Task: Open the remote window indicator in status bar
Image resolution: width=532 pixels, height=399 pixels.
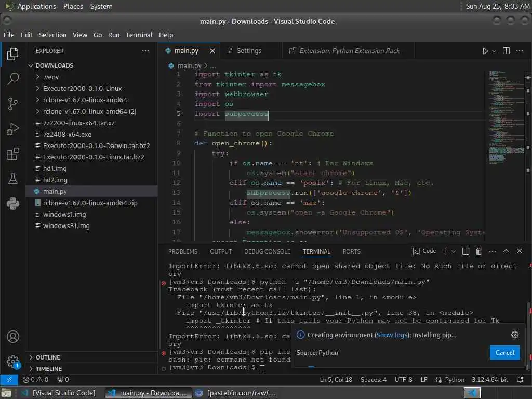Action: click(x=9, y=380)
